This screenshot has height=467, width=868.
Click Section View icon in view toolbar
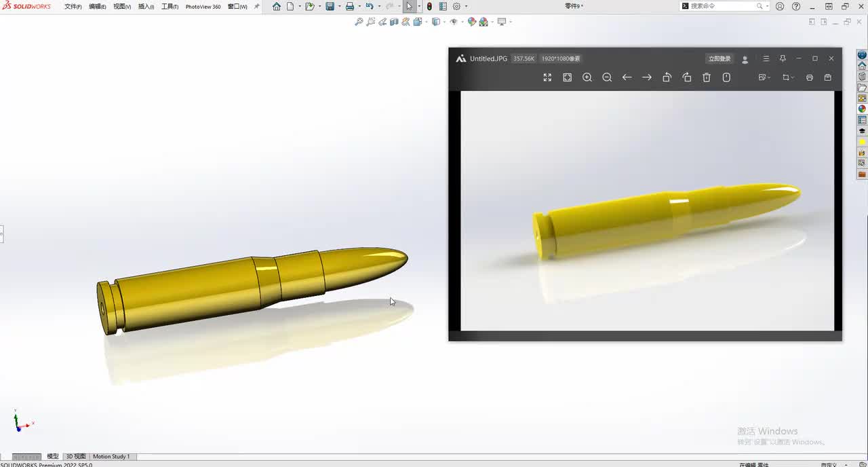[x=394, y=22]
